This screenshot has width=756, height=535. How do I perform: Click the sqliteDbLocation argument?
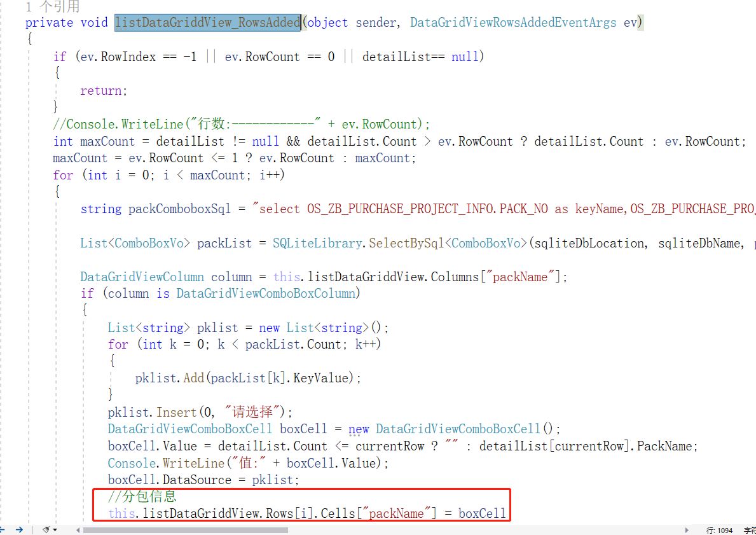589,243
